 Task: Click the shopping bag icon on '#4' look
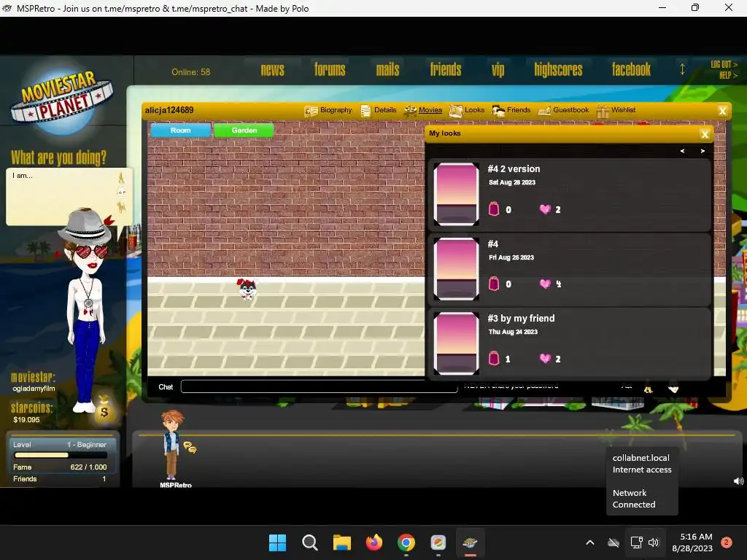coord(494,284)
